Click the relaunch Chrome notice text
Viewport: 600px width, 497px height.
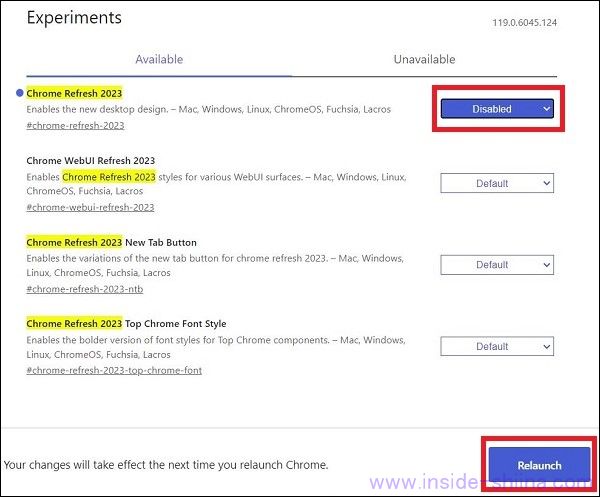(166, 465)
